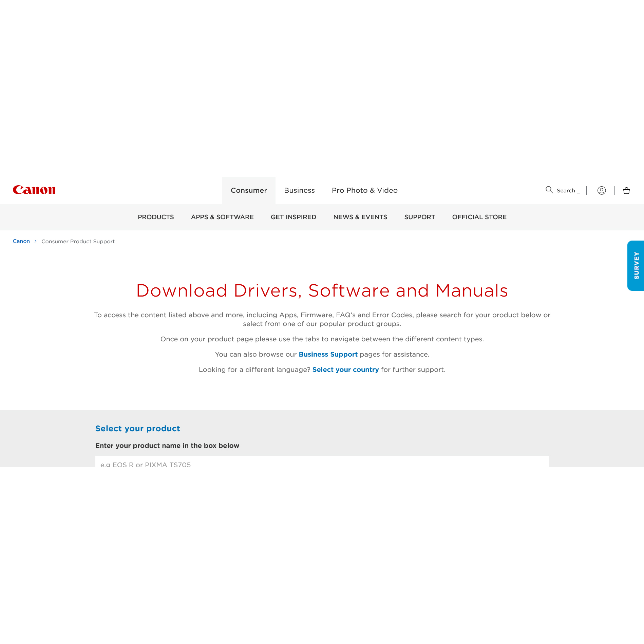Click Consumer Product Support breadcrumb text
Viewport: 644px width, 644px height.
click(x=78, y=242)
